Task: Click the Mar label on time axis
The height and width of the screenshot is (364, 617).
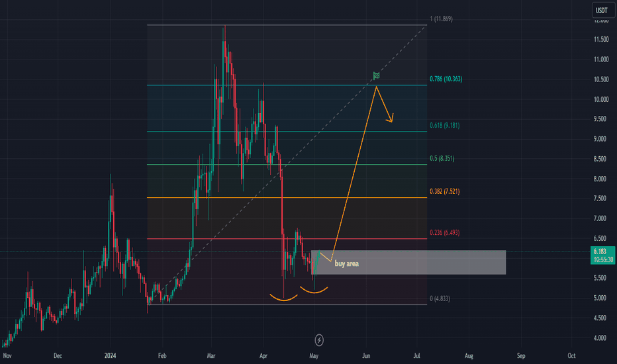Action: [211, 356]
